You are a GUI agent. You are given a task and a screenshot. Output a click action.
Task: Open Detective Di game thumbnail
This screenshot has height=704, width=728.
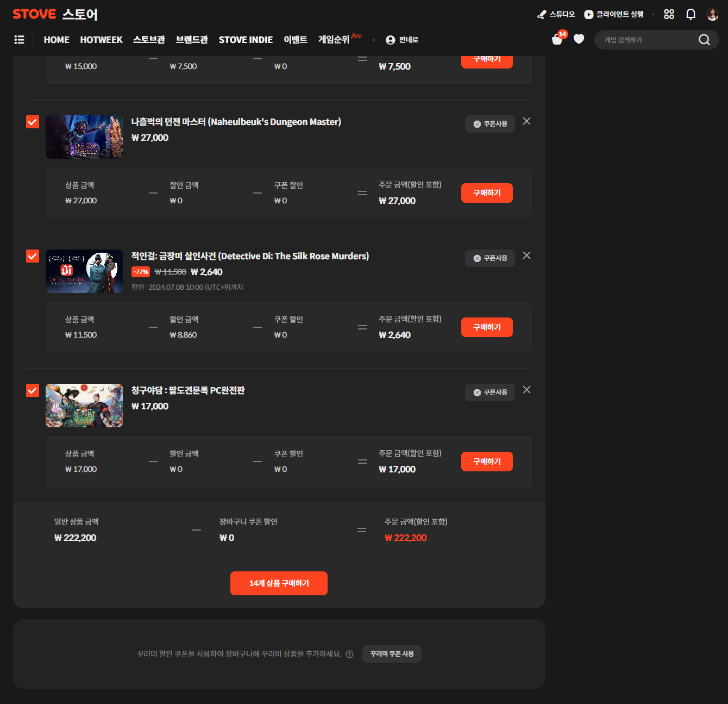84,271
